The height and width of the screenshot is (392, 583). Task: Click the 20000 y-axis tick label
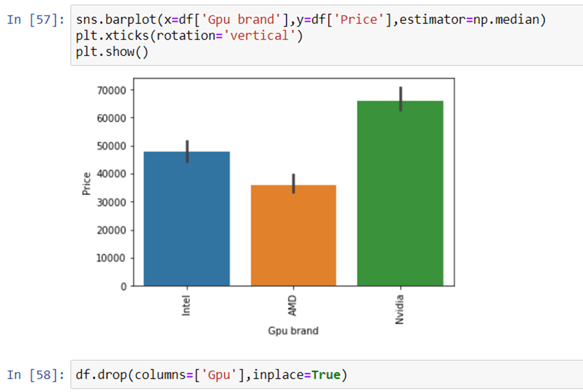click(111, 230)
